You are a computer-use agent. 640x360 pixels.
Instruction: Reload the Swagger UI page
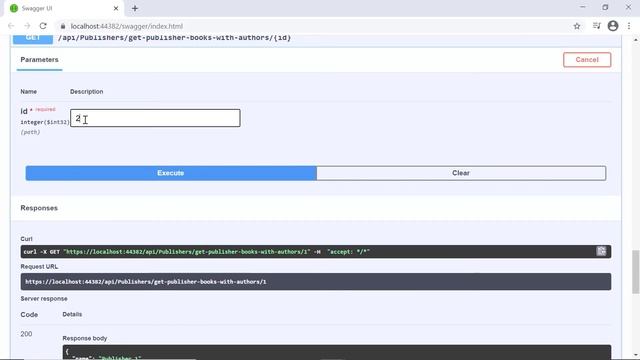click(x=43, y=26)
